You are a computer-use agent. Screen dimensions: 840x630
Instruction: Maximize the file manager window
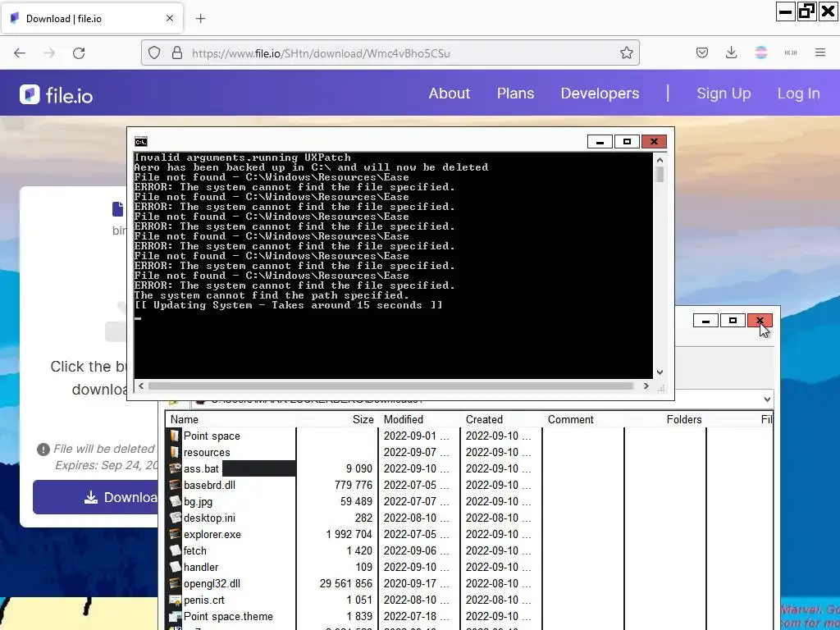(733, 321)
